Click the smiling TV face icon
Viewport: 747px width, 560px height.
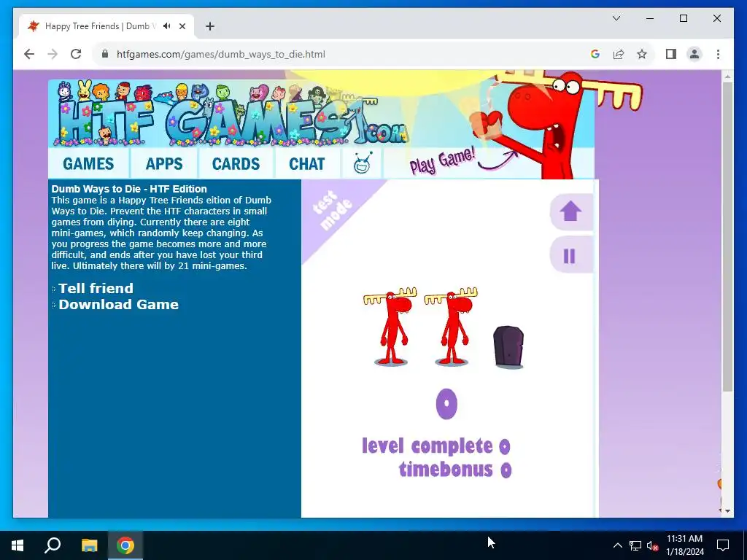coord(362,163)
